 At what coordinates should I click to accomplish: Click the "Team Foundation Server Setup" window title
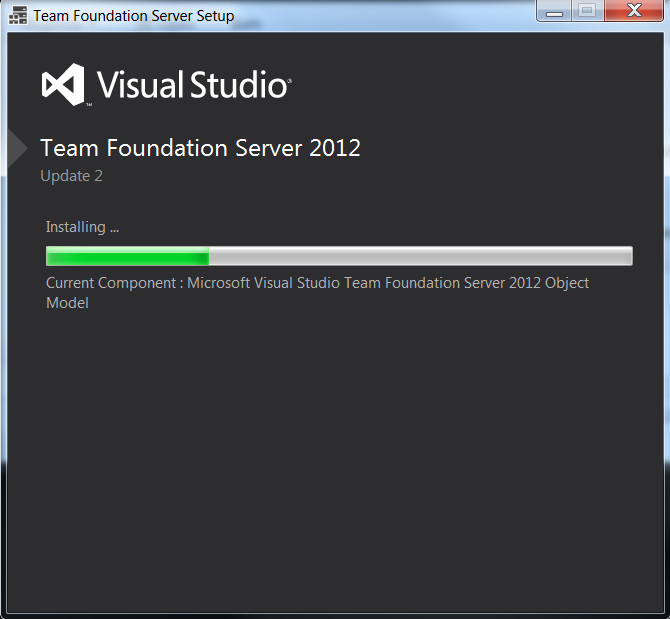(x=134, y=16)
